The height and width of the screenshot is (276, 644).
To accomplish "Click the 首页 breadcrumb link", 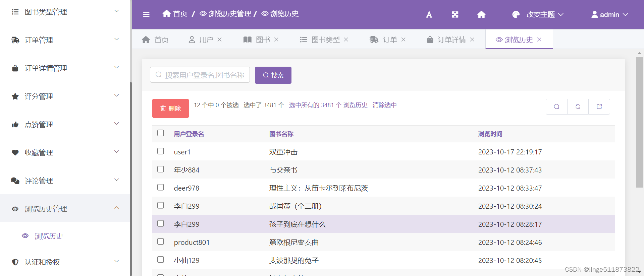I will [x=175, y=14].
